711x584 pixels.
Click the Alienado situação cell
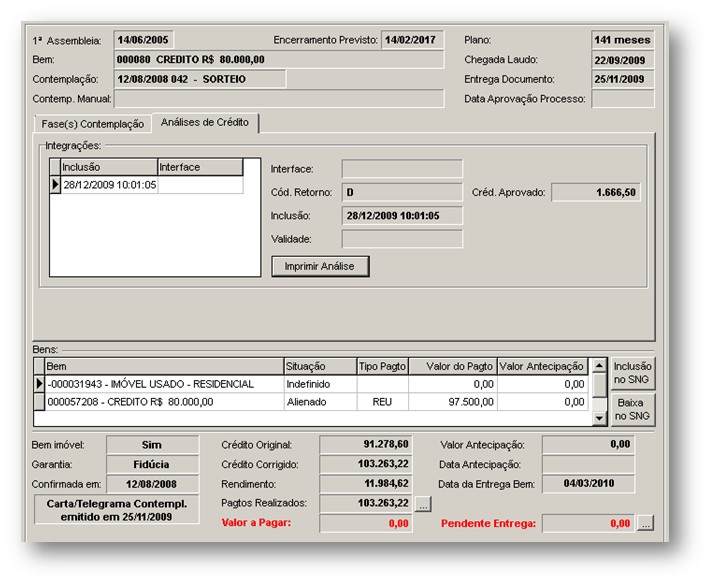click(320, 402)
